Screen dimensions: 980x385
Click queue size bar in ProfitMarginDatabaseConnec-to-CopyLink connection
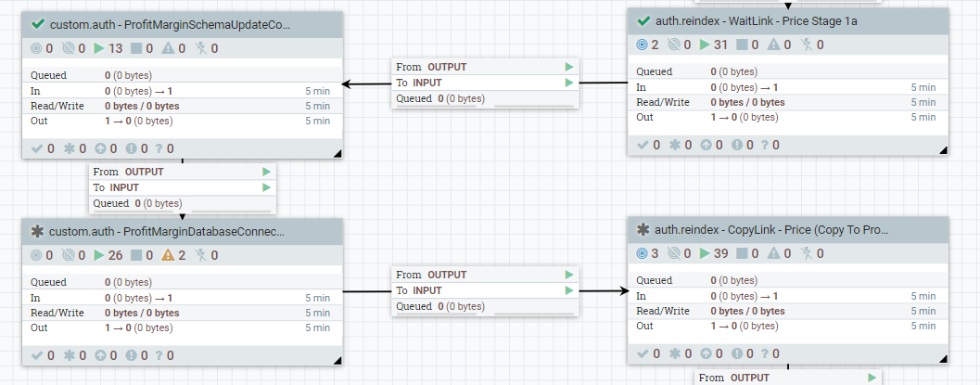[x=482, y=314]
